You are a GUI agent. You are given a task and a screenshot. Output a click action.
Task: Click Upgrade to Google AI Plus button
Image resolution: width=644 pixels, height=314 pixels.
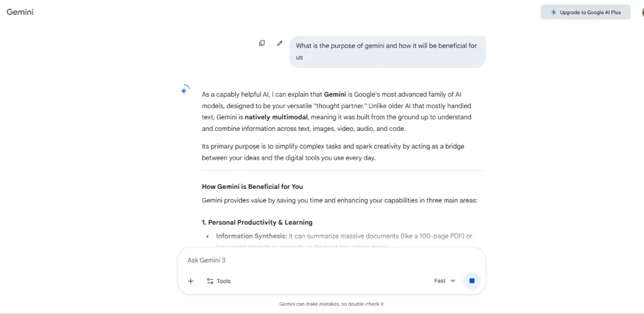coord(586,13)
